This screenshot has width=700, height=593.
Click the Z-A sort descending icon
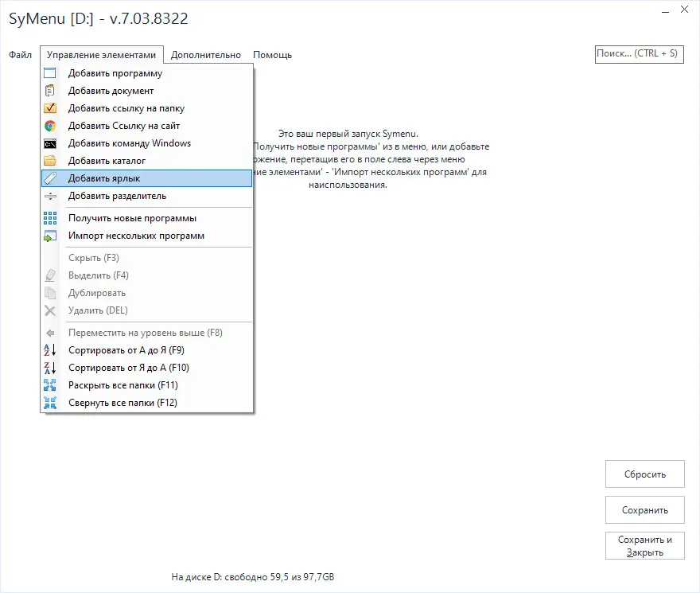[50, 368]
